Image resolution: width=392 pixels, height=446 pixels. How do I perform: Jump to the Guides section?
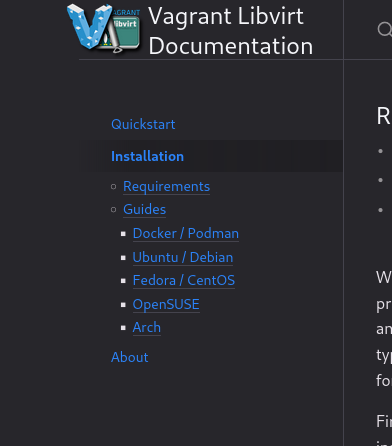tap(144, 209)
